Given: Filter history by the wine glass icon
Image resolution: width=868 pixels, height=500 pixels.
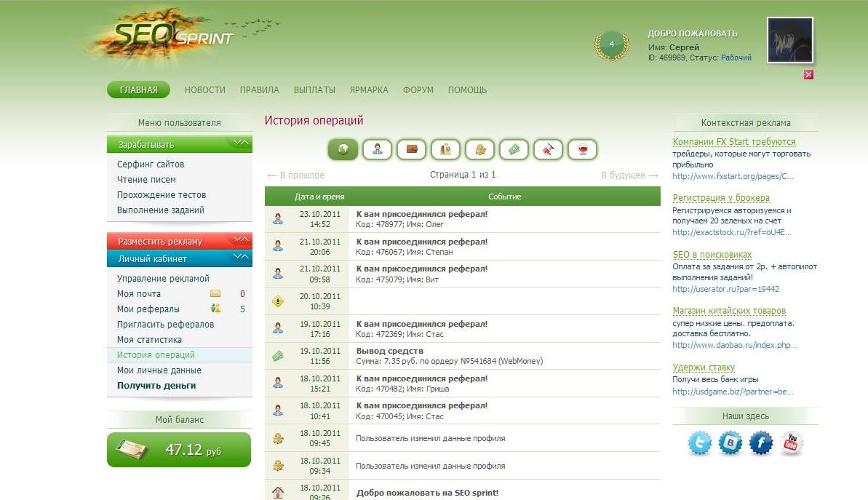Looking at the screenshot, I should pos(582,149).
